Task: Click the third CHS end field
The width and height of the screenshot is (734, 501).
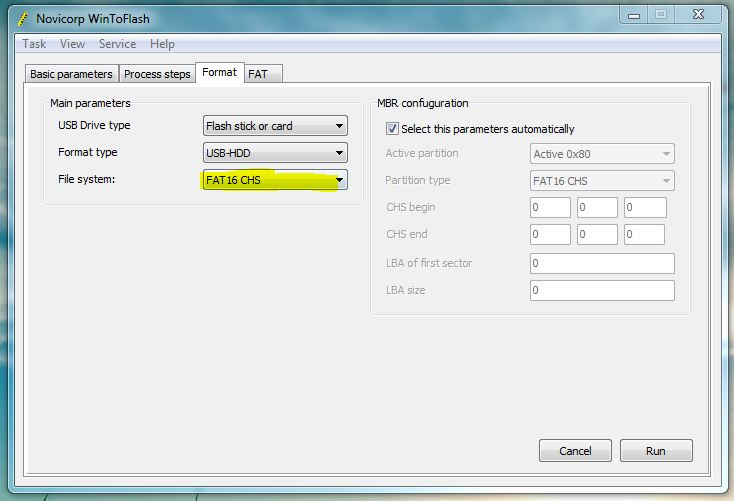Action: click(x=645, y=235)
